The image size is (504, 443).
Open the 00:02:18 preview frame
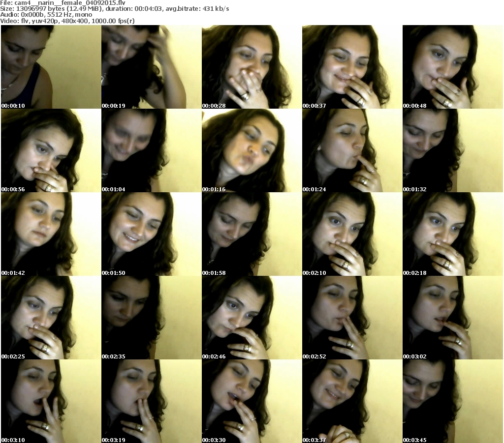coord(453,234)
